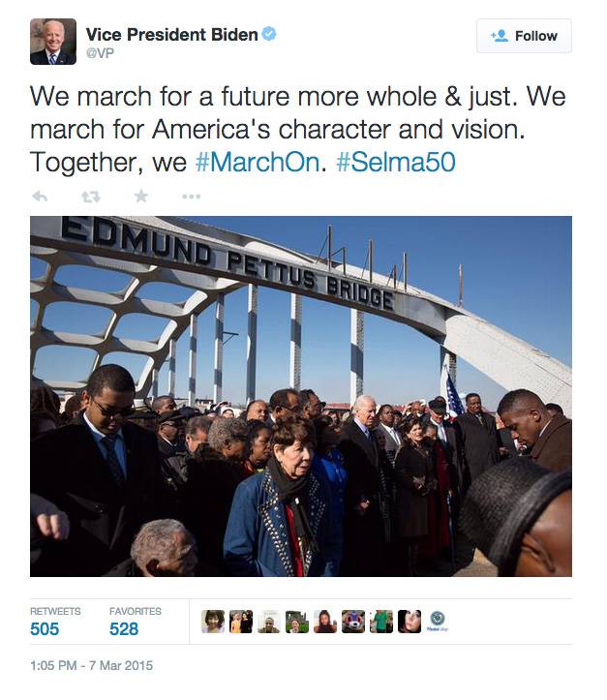The height and width of the screenshot is (700, 607).
Task: Click the second avatar with two women
Action: click(241, 622)
